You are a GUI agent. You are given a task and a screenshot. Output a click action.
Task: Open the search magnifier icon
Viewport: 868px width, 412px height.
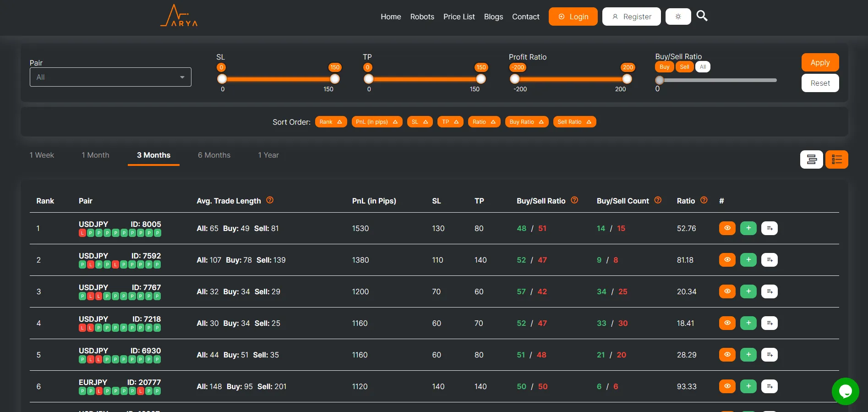pos(702,16)
